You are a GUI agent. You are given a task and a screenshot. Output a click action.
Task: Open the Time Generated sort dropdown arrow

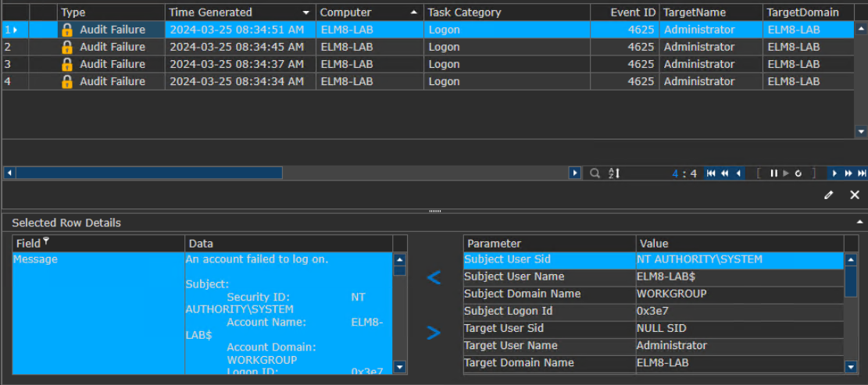305,12
